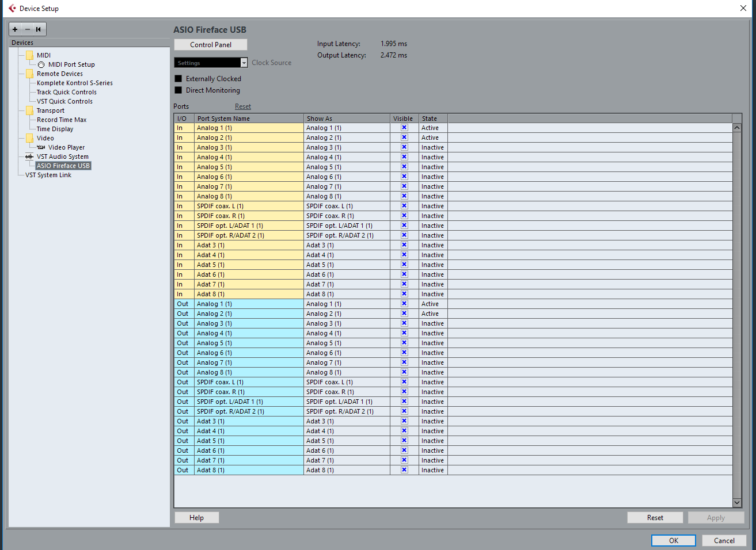Click the Port System Name column header

pos(249,119)
